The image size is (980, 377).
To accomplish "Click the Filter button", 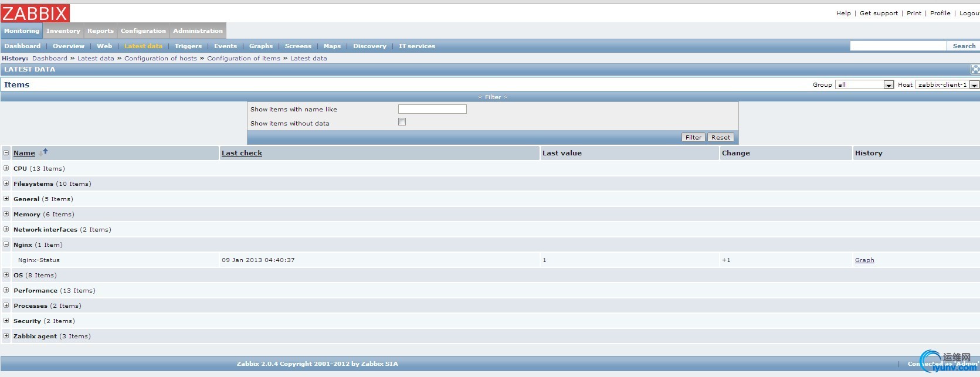I will pyautogui.click(x=693, y=137).
